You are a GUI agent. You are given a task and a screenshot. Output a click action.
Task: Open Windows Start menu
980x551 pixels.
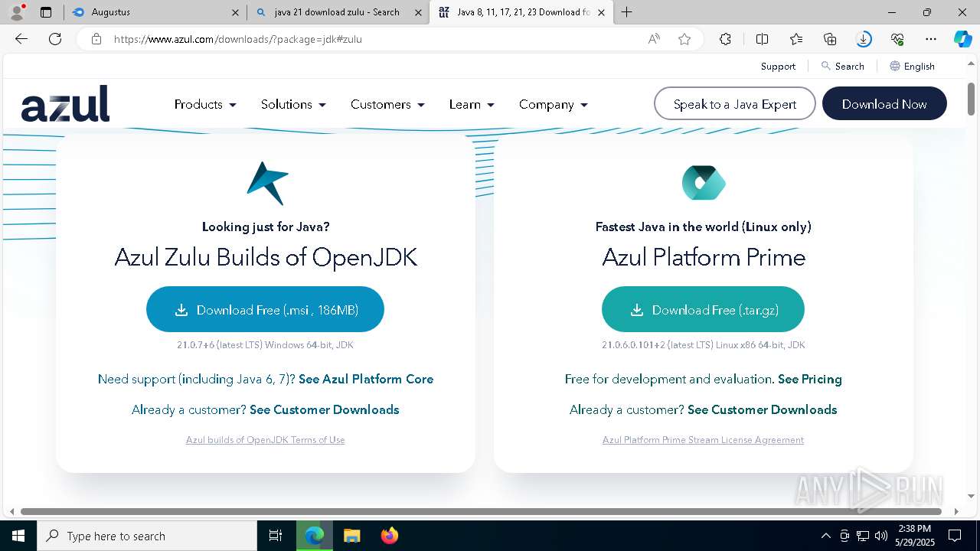point(18,536)
